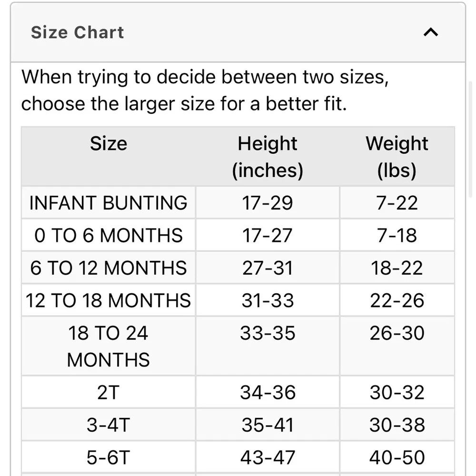Click the 6 TO 12 MONTHS size cell
476x476 pixels.
(109, 268)
